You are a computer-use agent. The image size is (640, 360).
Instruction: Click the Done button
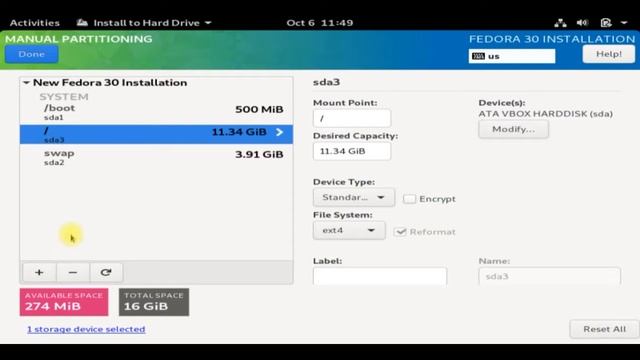click(x=31, y=54)
